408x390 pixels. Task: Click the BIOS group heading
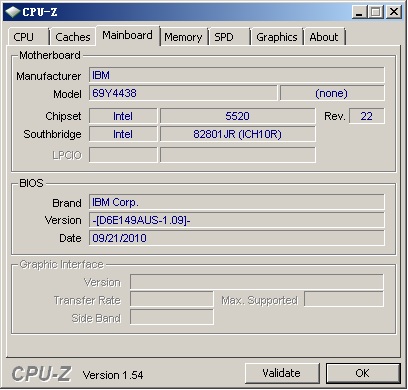pos(31,183)
